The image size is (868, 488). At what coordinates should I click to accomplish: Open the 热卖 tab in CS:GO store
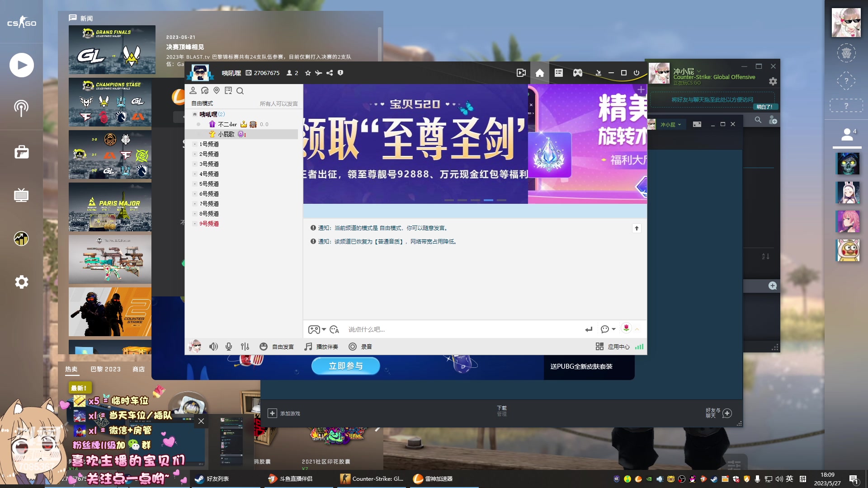(71, 369)
